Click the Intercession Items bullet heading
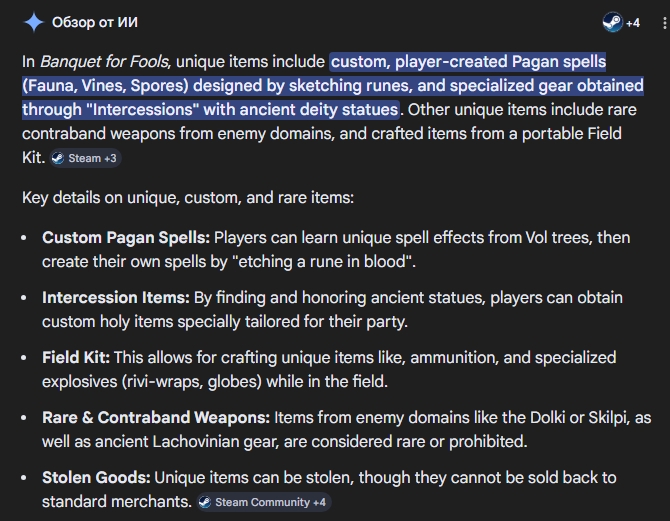Screen dimensions: 670x521 pyautogui.click(x=116, y=297)
